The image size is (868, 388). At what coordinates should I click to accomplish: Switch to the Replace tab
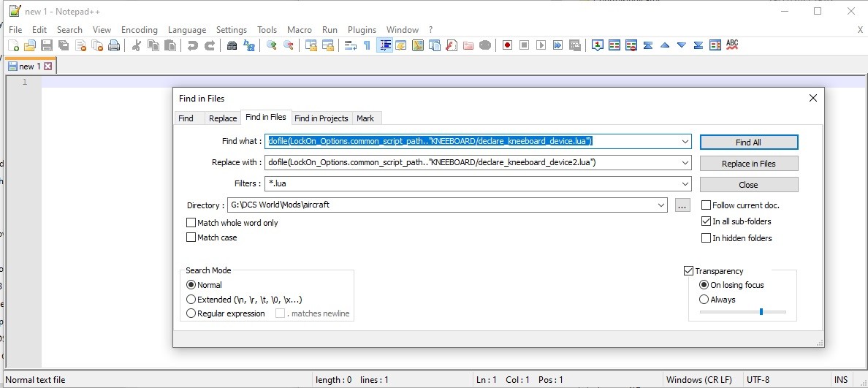[x=223, y=118]
